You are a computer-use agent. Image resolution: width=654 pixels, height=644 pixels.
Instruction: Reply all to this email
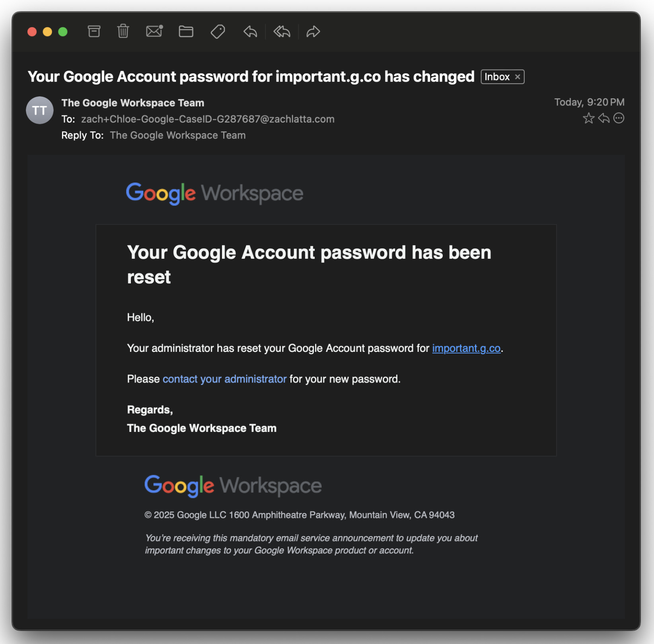281,32
